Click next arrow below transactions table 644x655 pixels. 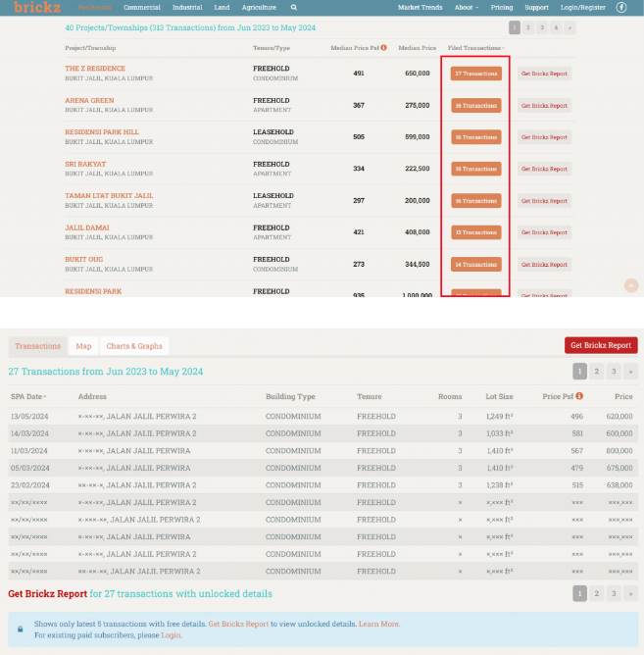(630, 593)
